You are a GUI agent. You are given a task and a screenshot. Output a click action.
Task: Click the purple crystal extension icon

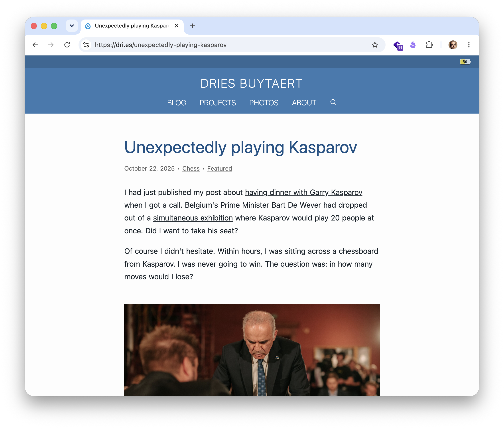[413, 45]
